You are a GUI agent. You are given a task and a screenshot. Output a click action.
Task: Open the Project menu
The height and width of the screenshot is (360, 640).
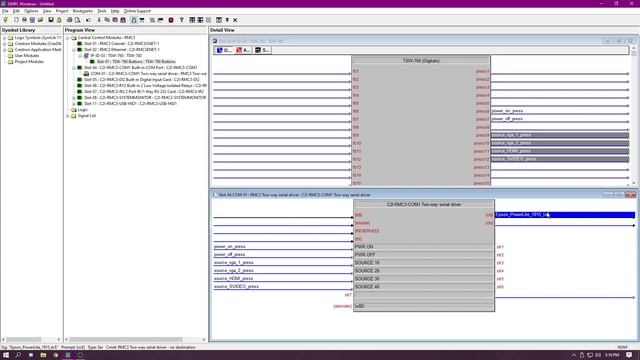62,11
